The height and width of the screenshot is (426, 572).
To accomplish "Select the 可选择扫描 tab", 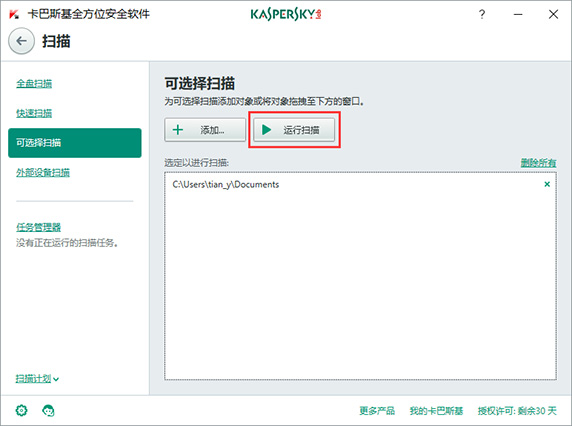I will [x=75, y=143].
